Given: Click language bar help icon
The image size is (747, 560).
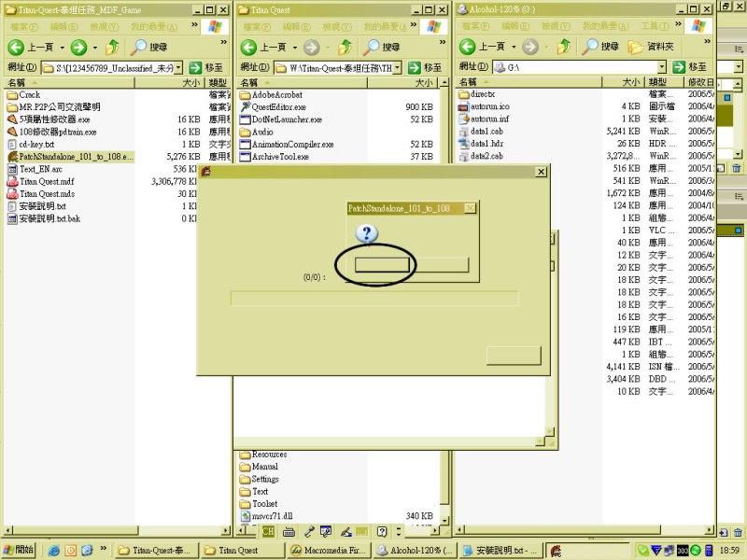Looking at the screenshot, I should (382, 531).
